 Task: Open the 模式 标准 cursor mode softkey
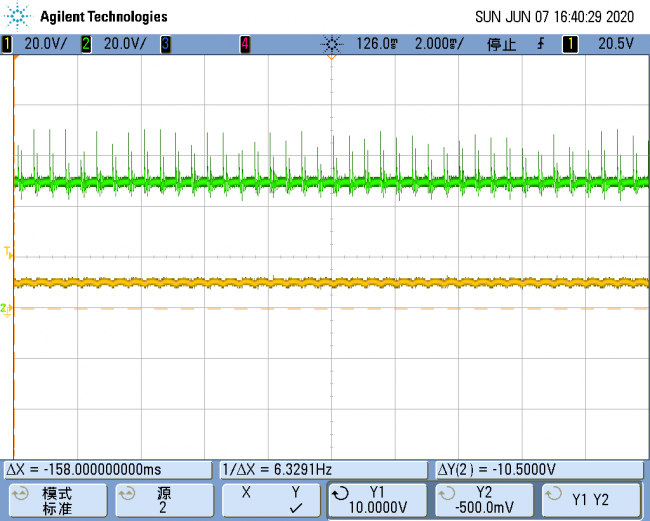(x=58, y=500)
